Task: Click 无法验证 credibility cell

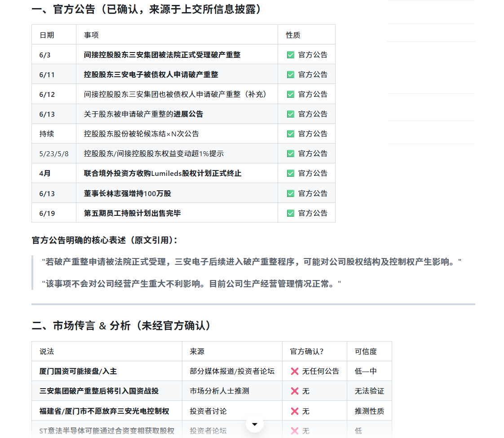Action: pos(369,391)
